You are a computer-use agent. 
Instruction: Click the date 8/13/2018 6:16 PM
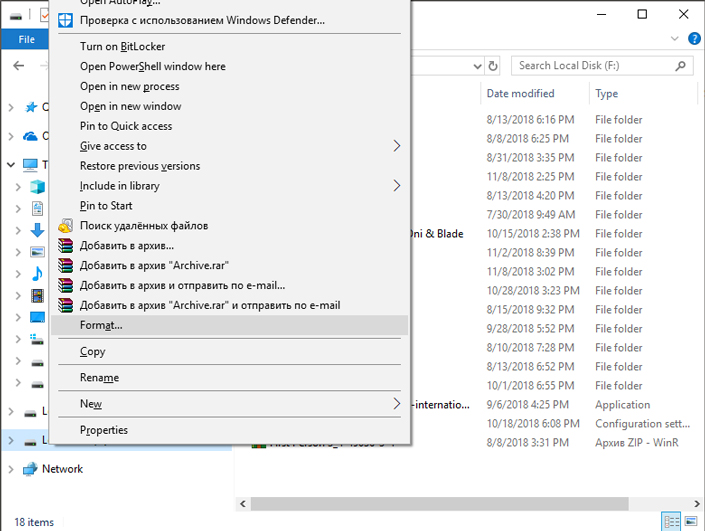[x=531, y=120]
